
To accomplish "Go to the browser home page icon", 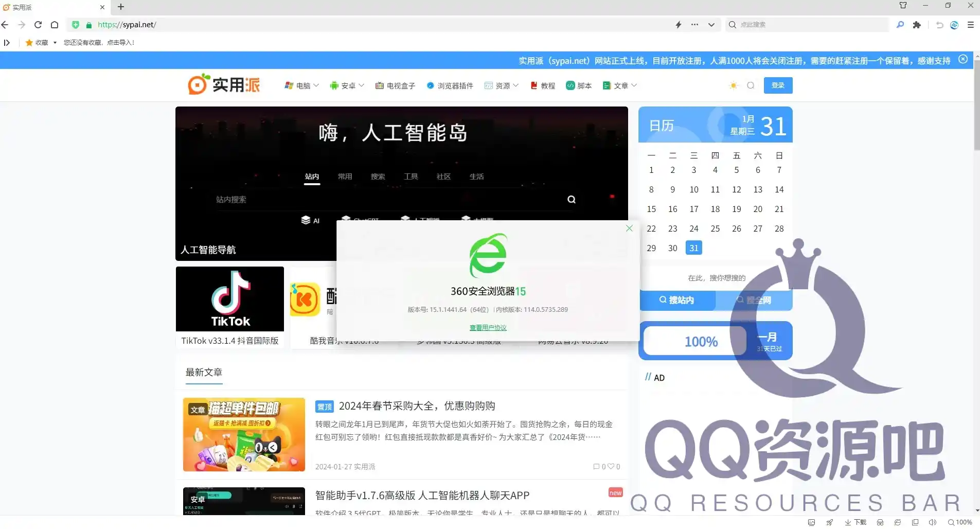I will [55, 25].
